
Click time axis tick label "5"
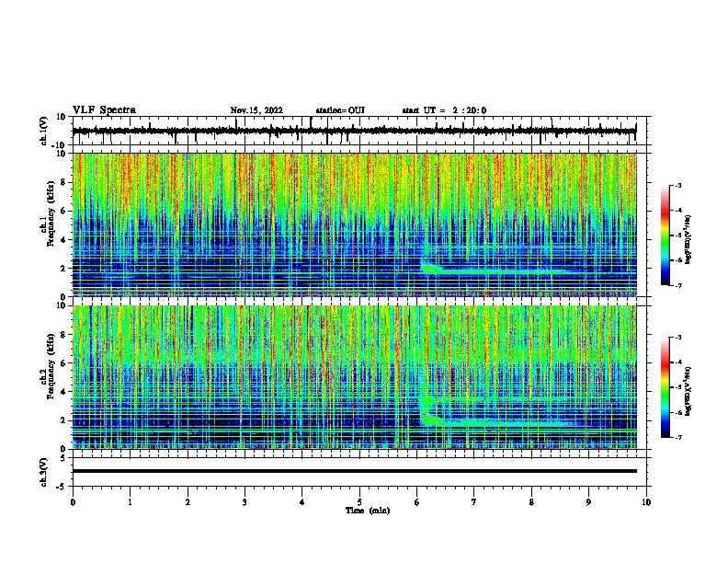click(359, 502)
